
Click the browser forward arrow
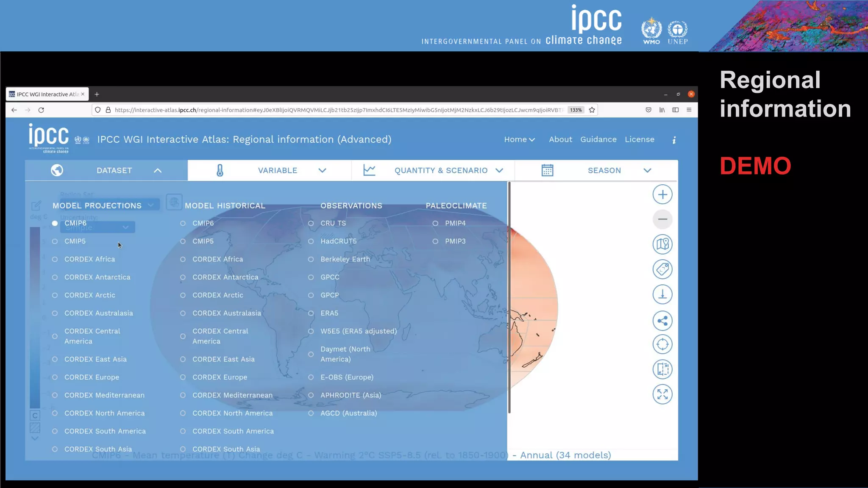(28, 110)
